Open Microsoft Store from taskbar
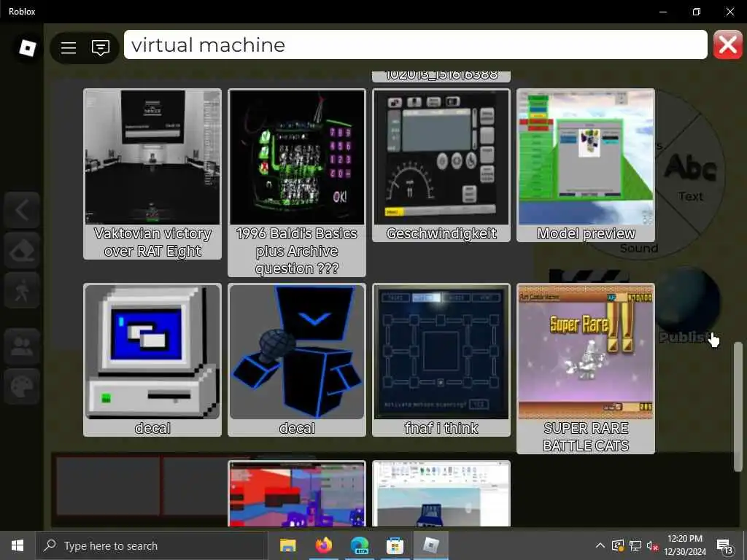The width and height of the screenshot is (747, 560). pos(395,545)
